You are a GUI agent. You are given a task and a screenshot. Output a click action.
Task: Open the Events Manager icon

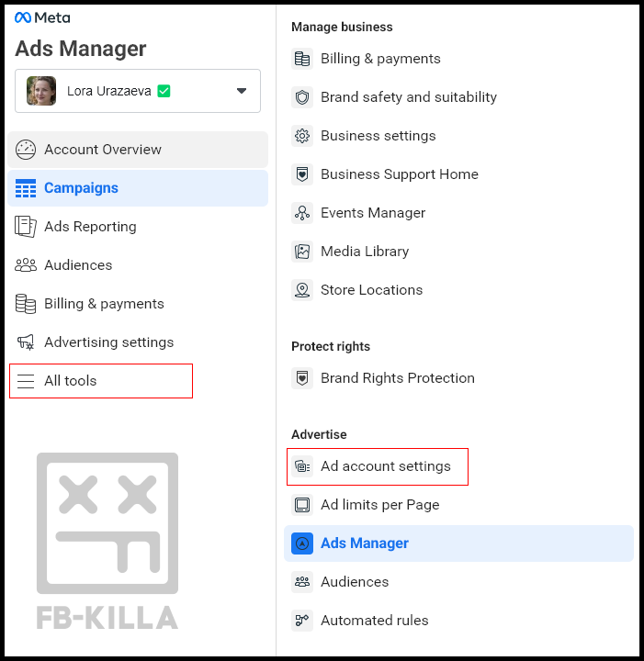pyautogui.click(x=301, y=213)
